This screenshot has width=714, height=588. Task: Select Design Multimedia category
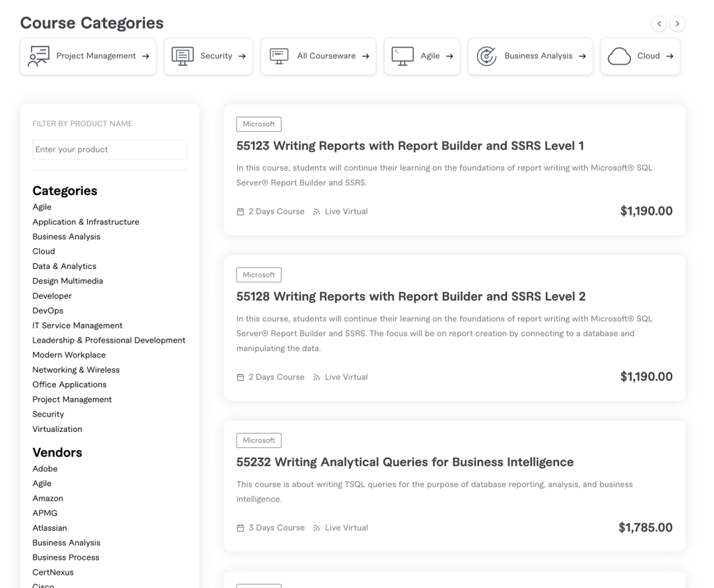(68, 281)
